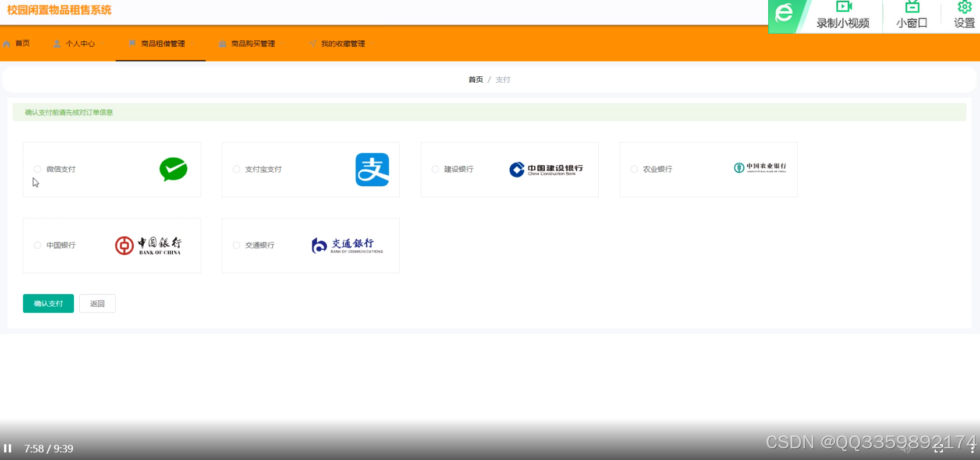Click the 录制小视频 label

click(x=843, y=23)
